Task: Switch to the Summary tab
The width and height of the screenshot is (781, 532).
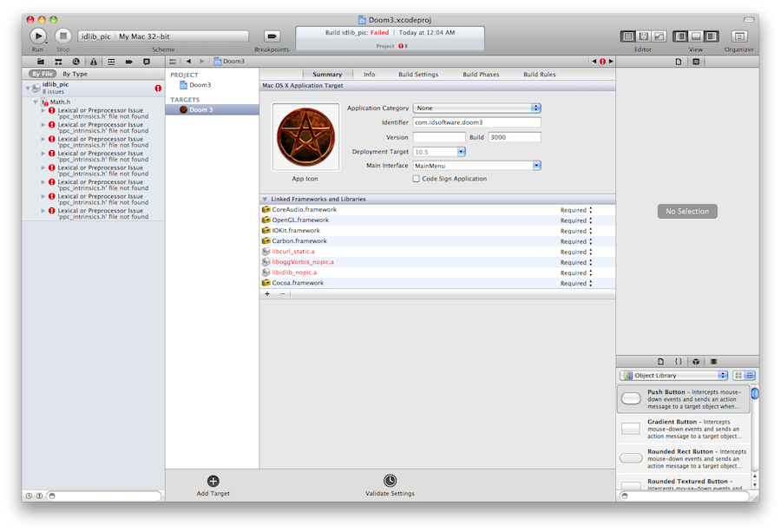Action: (327, 75)
